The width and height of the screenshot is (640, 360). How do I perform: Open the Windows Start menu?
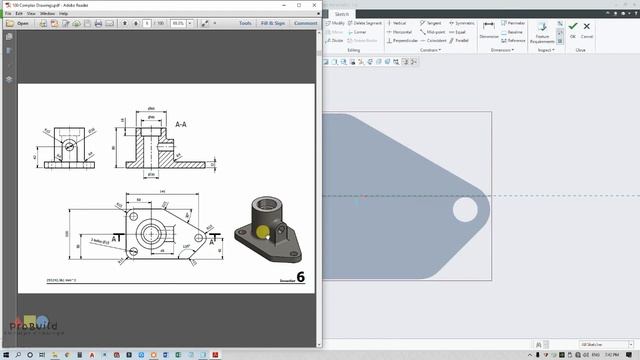pyautogui.click(x=6, y=355)
